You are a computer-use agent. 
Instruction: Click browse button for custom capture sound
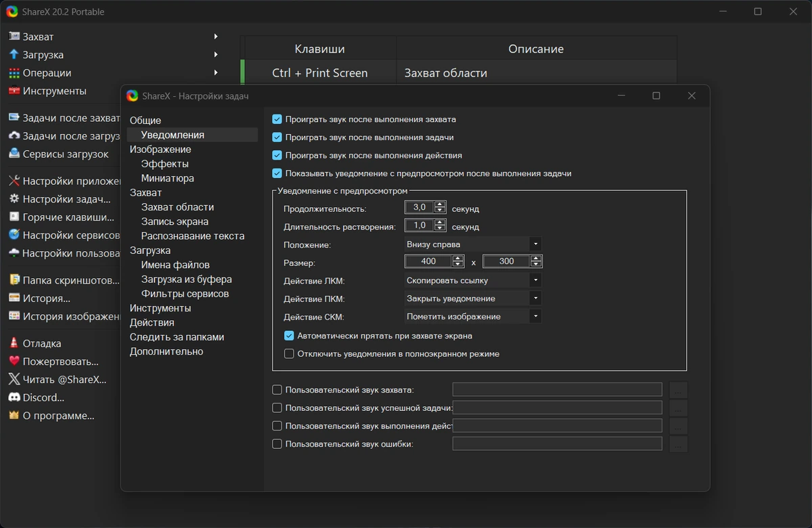coord(678,390)
